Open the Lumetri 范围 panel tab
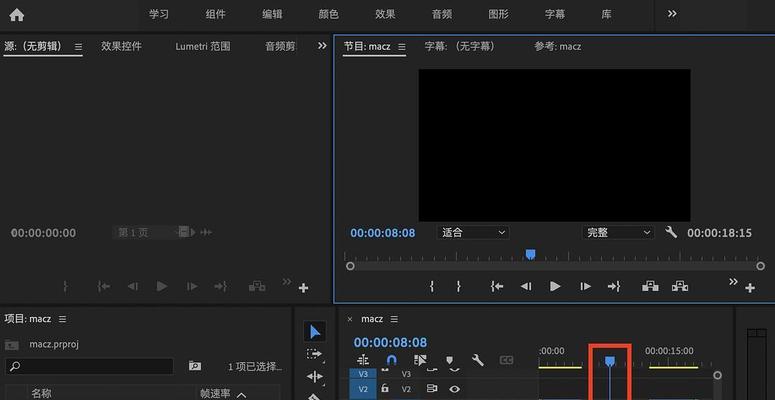Viewport: 775px width, 400px height. (x=203, y=46)
